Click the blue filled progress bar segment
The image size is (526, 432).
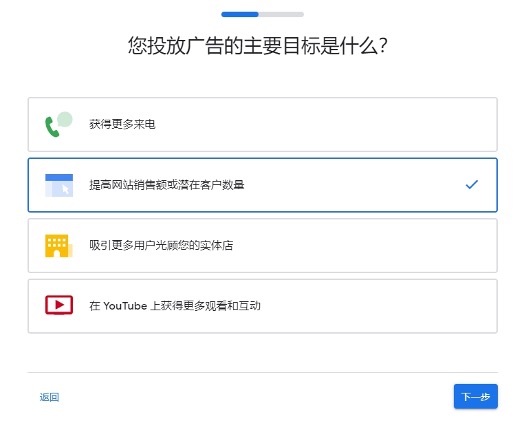coord(240,14)
